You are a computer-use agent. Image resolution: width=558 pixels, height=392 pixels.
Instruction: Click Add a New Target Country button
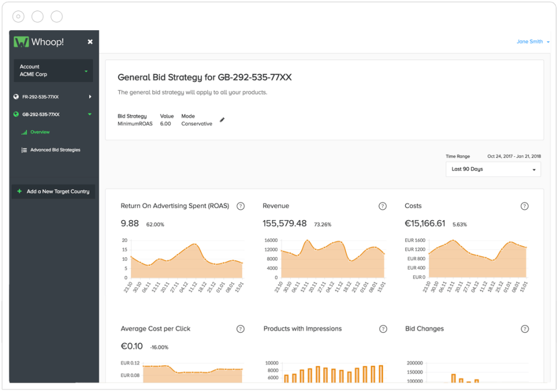click(x=53, y=191)
